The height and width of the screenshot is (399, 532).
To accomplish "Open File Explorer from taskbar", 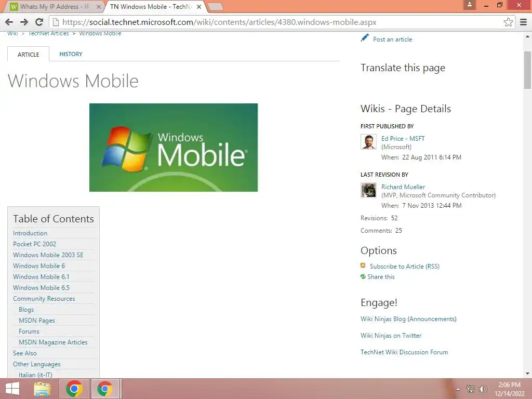I will point(43,389).
